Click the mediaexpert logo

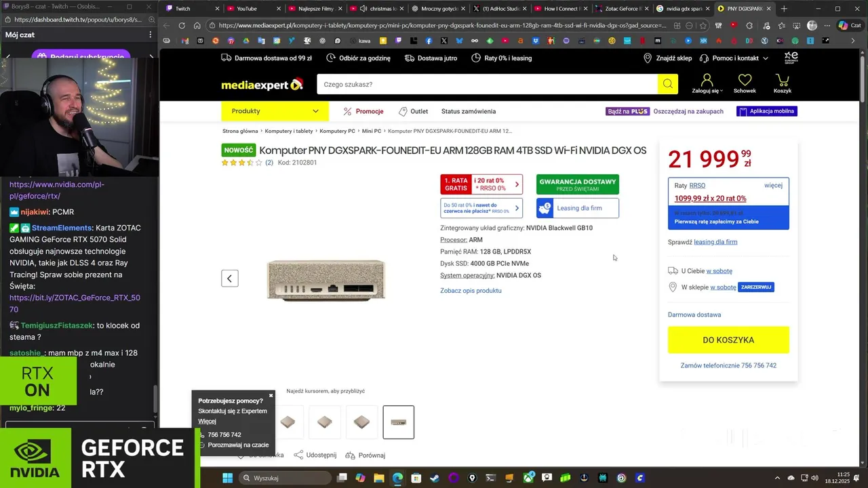click(262, 85)
